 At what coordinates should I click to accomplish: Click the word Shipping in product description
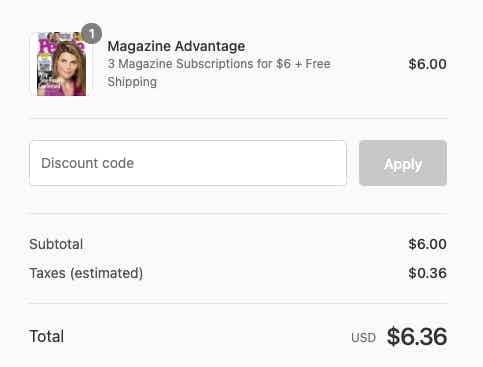132,82
